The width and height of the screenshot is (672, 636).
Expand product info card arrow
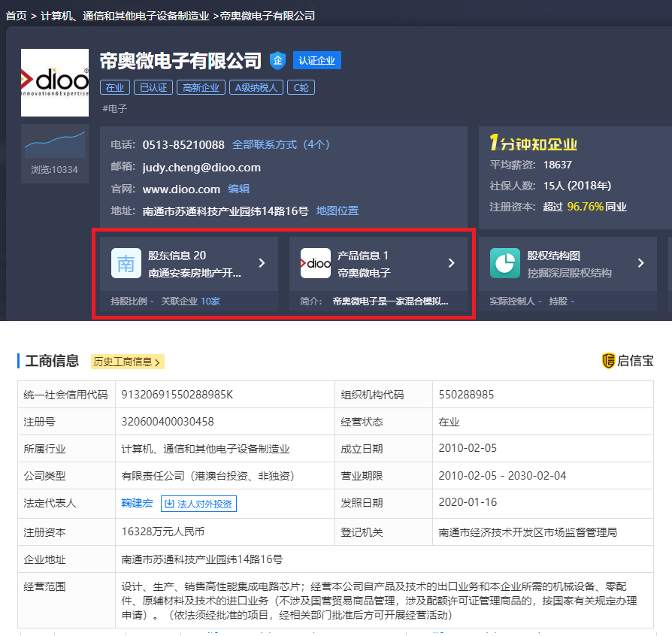(x=451, y=263)
